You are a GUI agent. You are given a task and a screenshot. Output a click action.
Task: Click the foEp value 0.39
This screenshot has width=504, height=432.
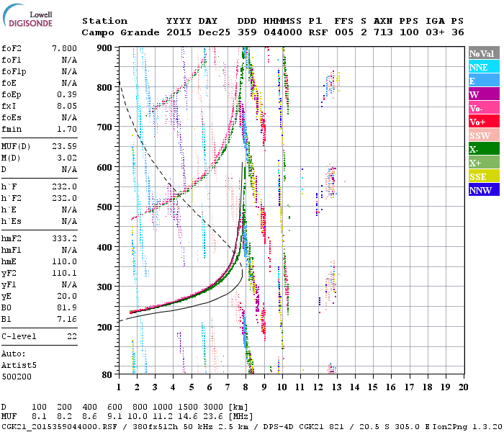67,94
